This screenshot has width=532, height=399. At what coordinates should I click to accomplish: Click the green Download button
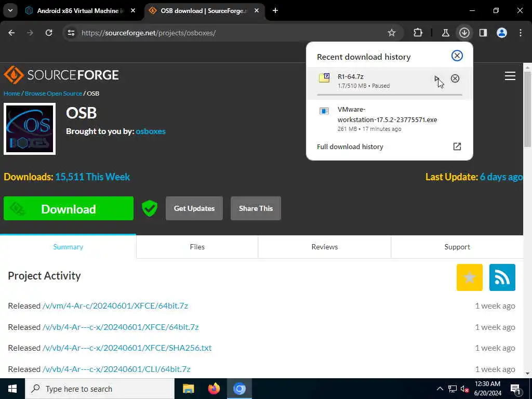coord(69,209)
